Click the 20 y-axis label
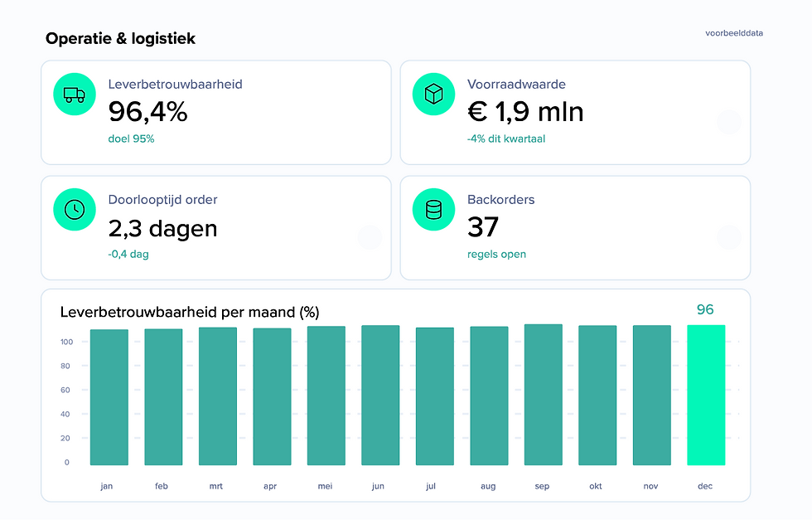 [x=65, y=438]
